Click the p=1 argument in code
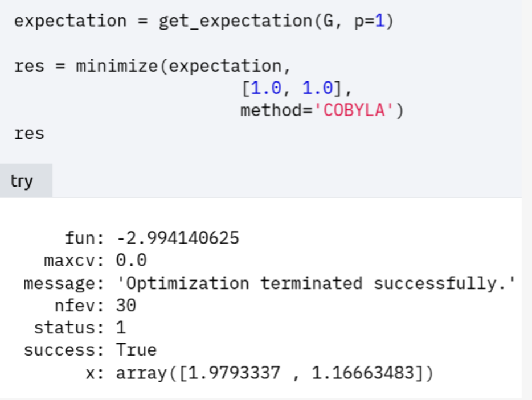Image resolution: width=532 pixels, height=400 pixels. 369,22
